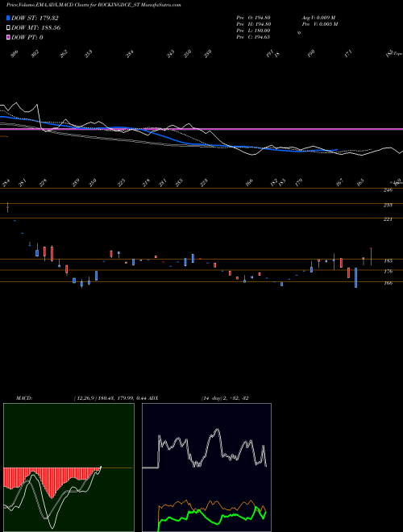Screen dimensions: 403x532
Task: Click the 'Avg V: 0.009 M' volume text
Action: (318, 18)
